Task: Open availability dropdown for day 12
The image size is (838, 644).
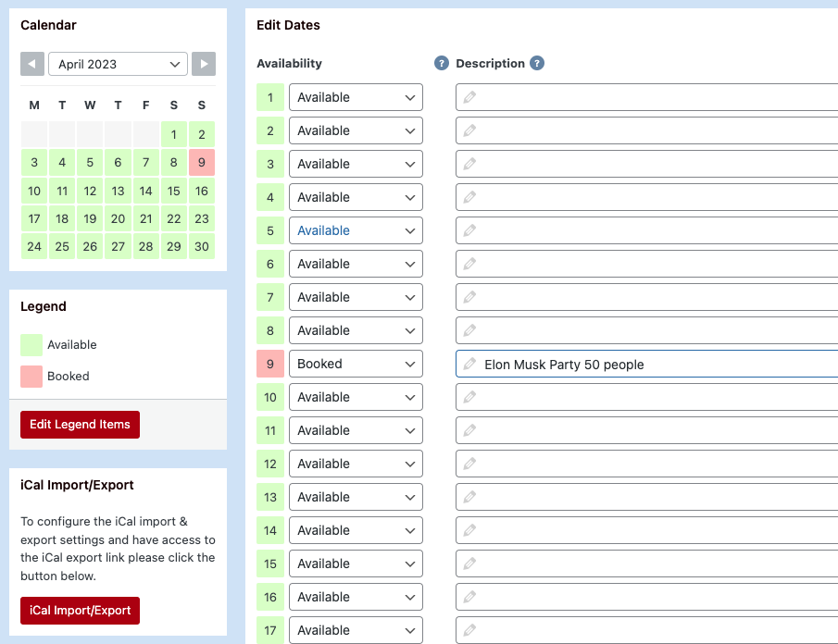Action: 356,464
